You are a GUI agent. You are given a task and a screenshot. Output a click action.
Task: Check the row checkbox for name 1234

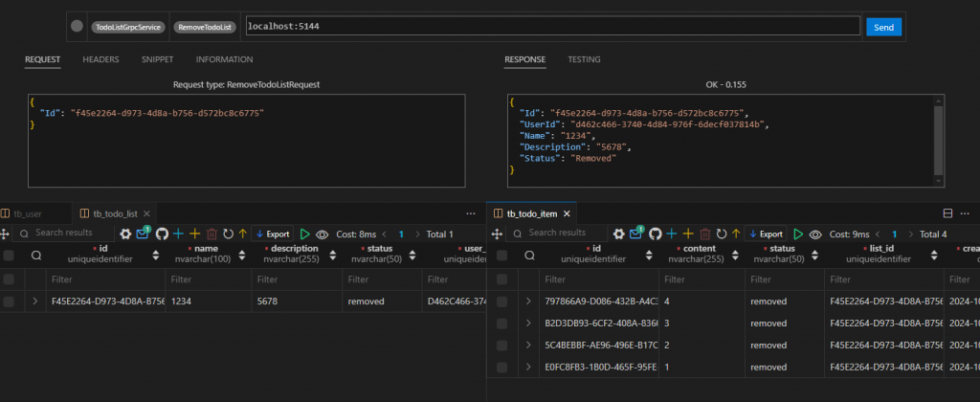(x=9, y=301)
